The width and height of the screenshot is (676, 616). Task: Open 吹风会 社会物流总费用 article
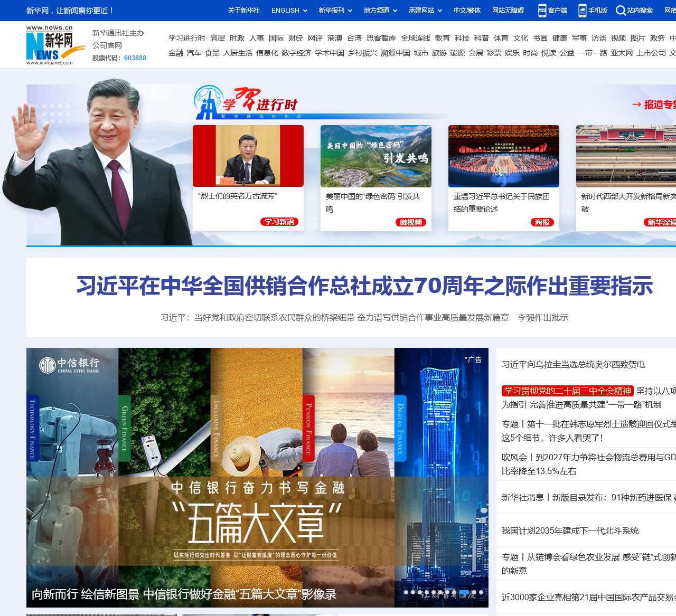(x=589, y=464)
